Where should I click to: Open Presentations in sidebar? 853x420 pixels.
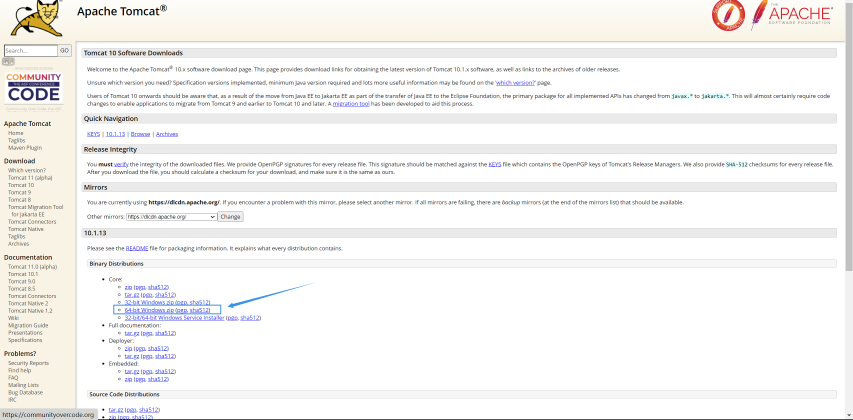tap(25, 332)
